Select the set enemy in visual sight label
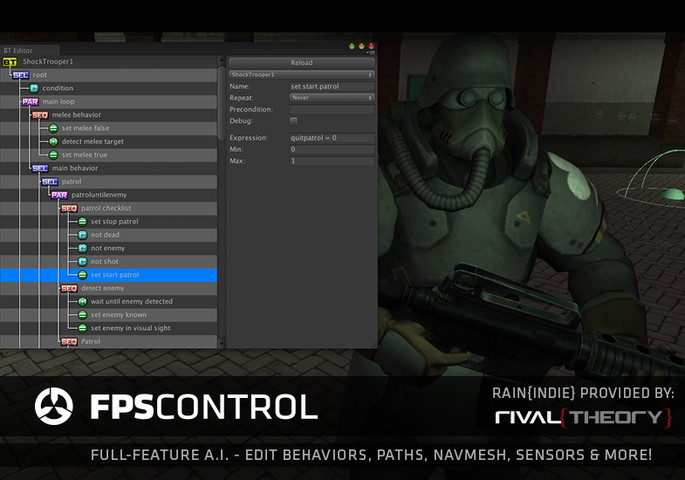 (x=131, y=328)
